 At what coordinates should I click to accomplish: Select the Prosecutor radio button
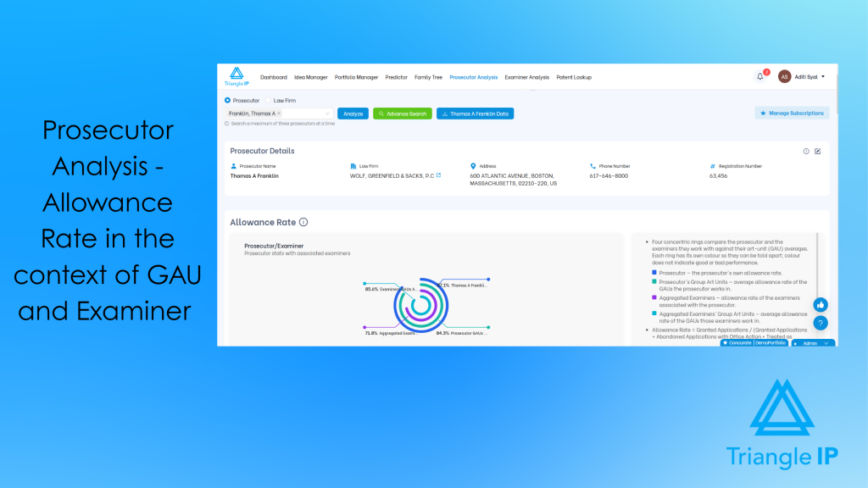(x=227, y=100)
